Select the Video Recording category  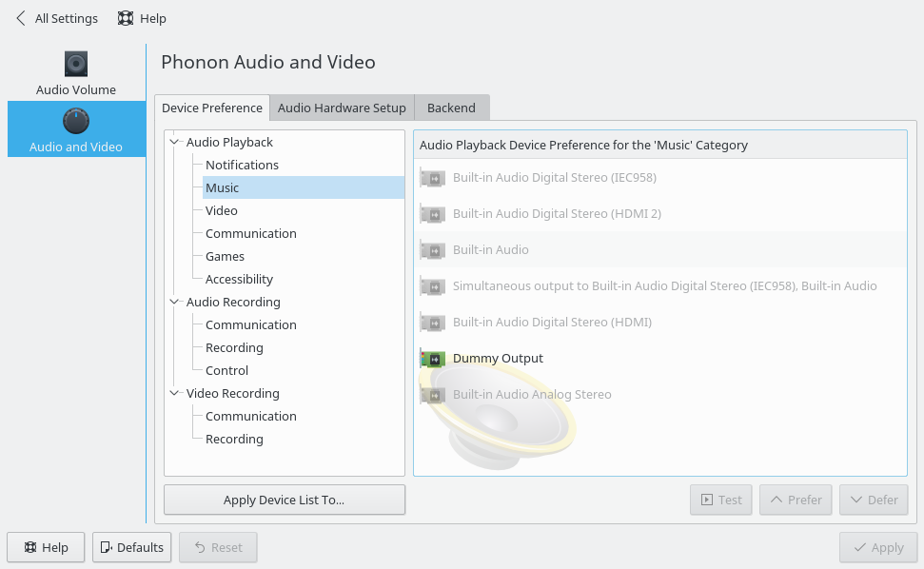(233, 393)
